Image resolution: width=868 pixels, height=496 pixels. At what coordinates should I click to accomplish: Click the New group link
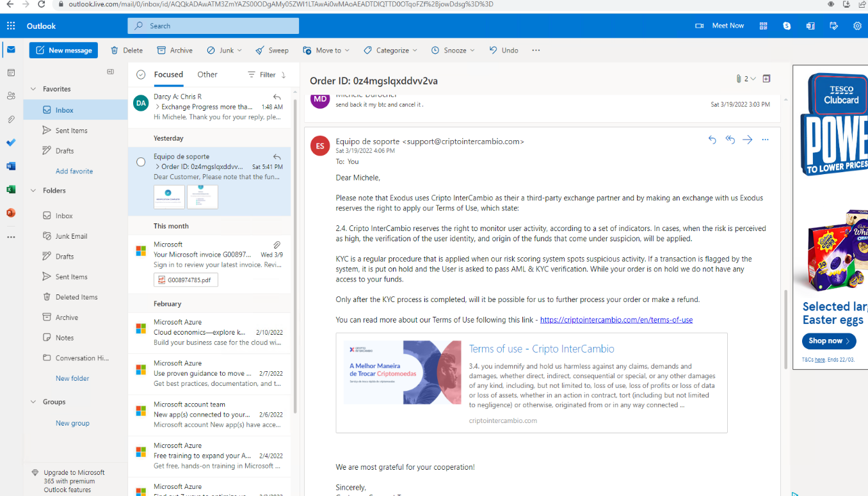pos(72,424)
